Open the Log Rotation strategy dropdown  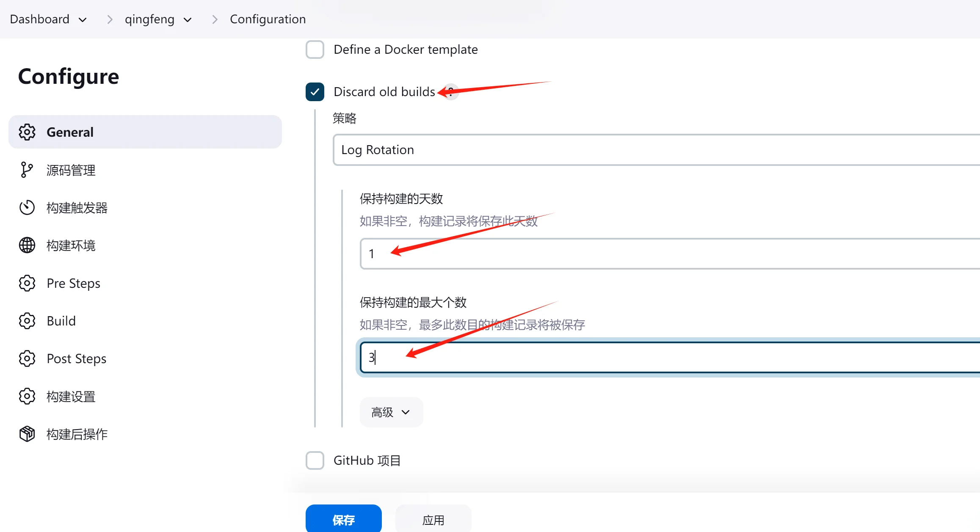(656, 150)
